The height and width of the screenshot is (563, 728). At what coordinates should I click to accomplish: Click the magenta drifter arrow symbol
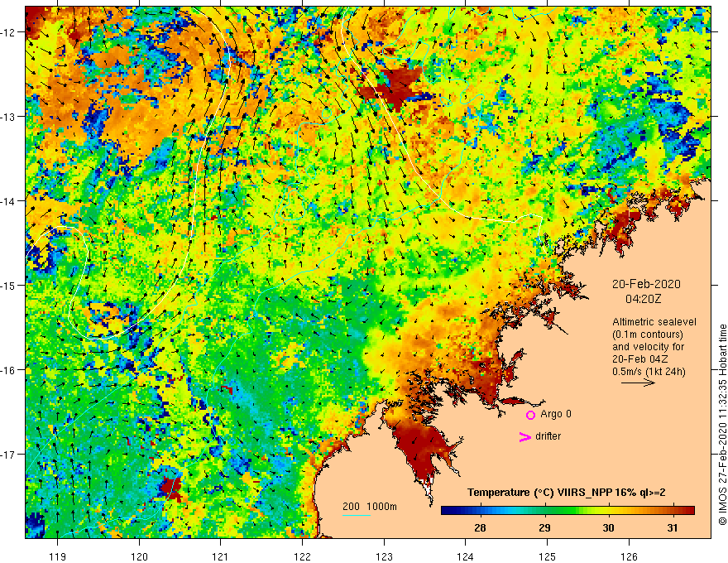point(525,436)
